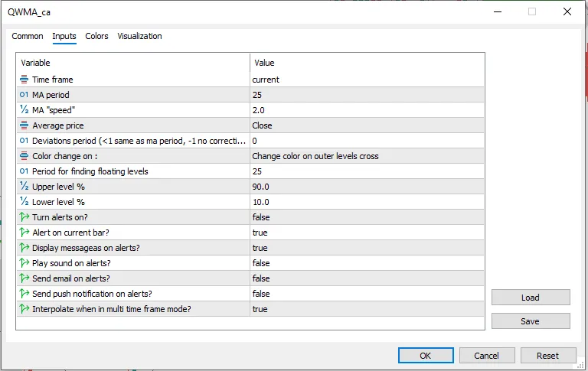Click the Send push notification icon

click(24, 294)
